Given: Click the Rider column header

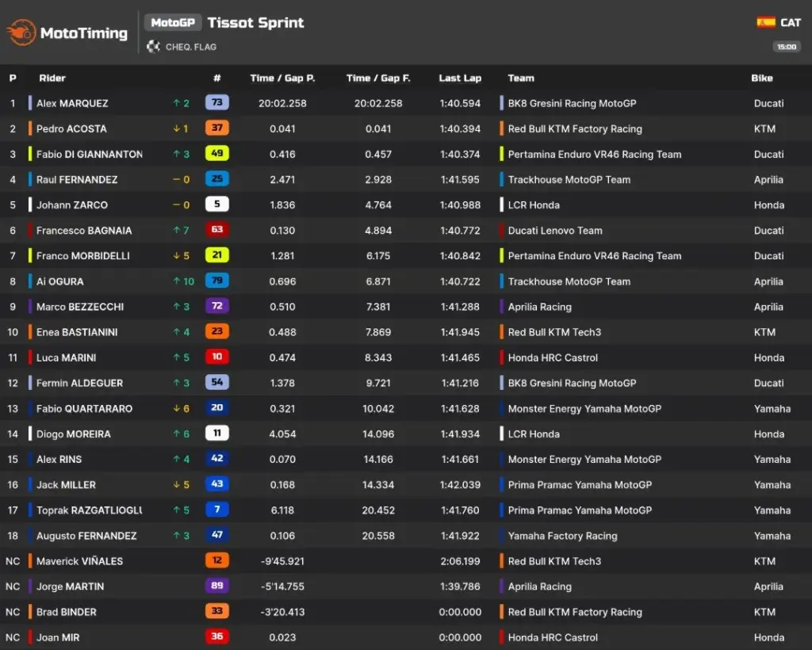Looking at the screenshot, I should click(52, 78).
